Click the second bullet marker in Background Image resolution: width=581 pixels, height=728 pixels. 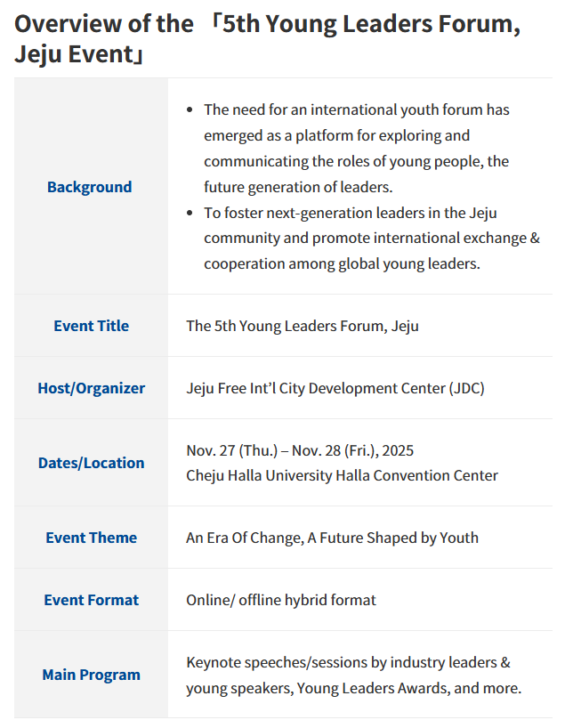(x=190, y=213)
